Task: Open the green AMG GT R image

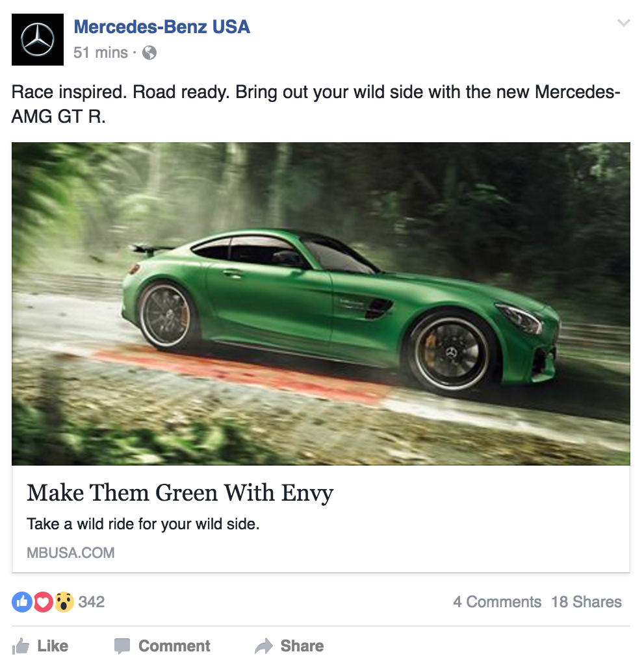Action: 321,304
